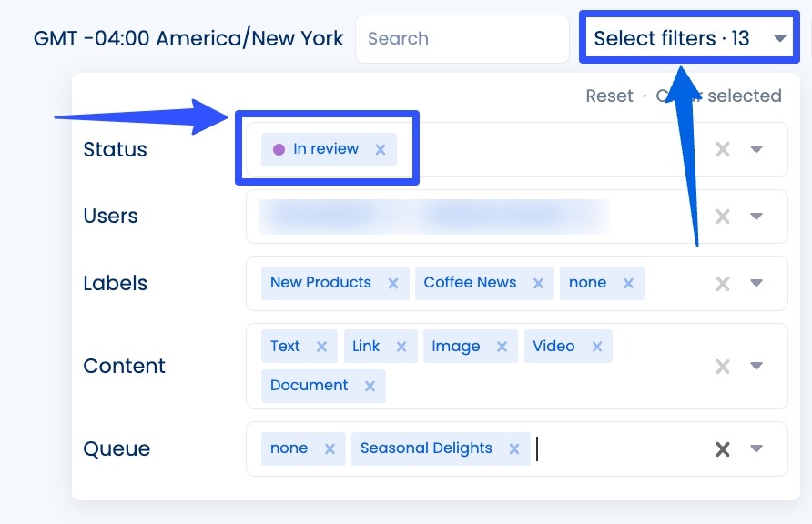Deselect the "Image" content chip

click(x=500, y=346)
